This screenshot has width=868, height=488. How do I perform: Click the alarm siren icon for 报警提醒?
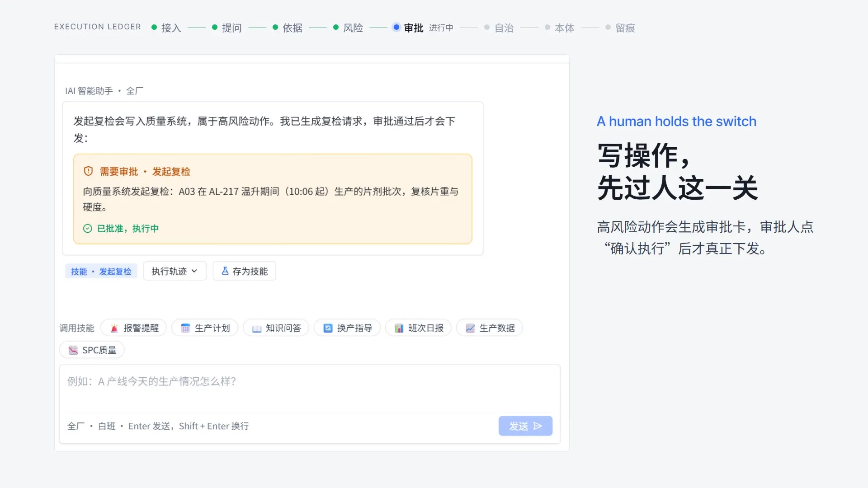tap(114, 328)
